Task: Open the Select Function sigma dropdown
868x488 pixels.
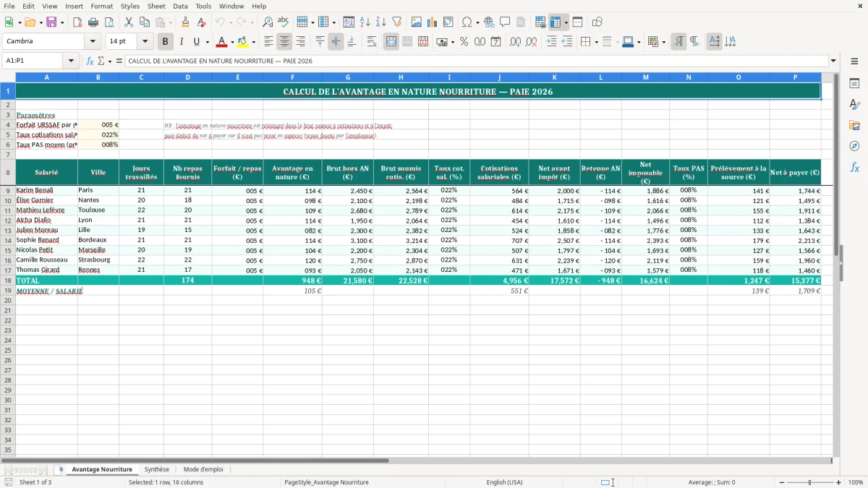Action: (109, 61)
